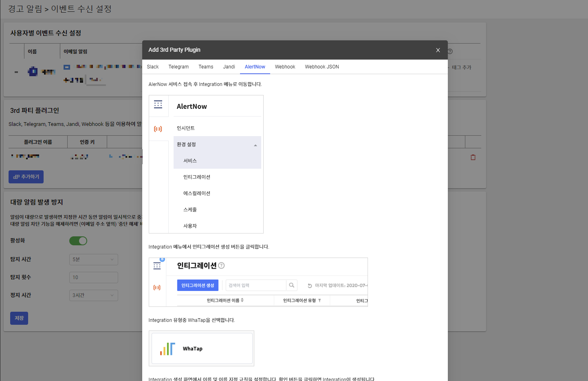Collapse the user row minus icon
The height and width of the screenshot is (381, 588).
16,72
